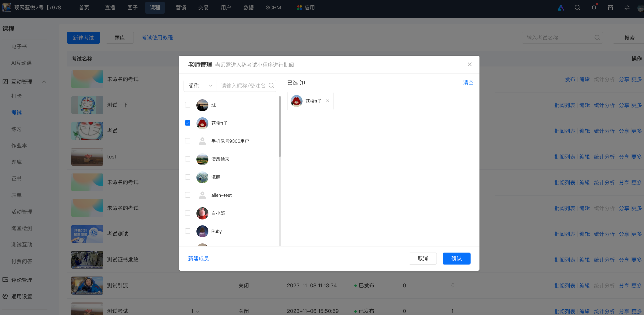Click the 取消 button
Viewport: 644px width, 315px height.
coord(422,258)
